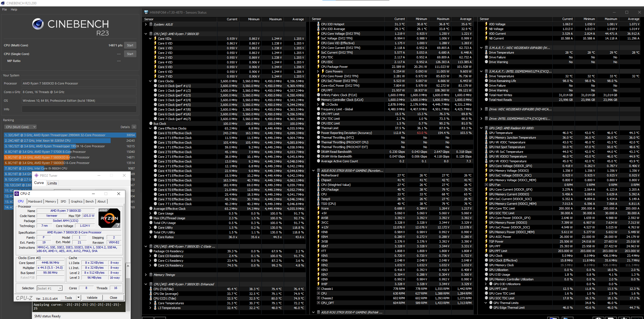The height and width of the screenshot is (319, 644).
Task: Expand the Core Ratios row
Action: [150, 237]
